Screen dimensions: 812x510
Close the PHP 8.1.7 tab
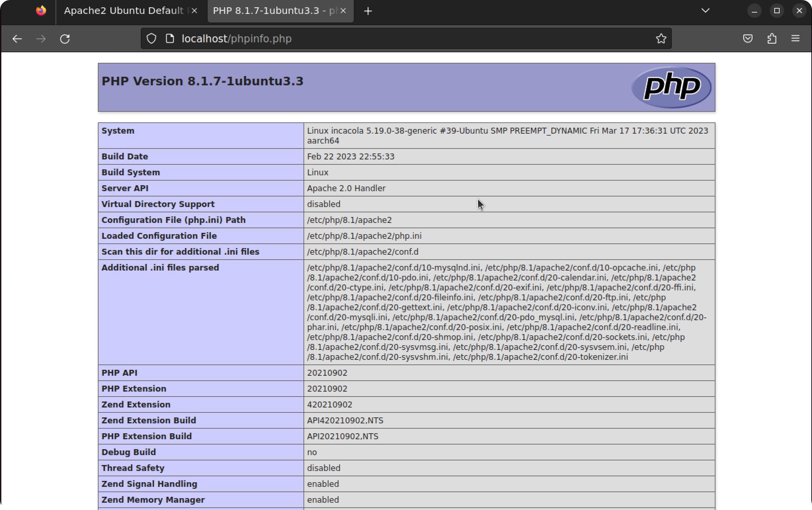343,11
